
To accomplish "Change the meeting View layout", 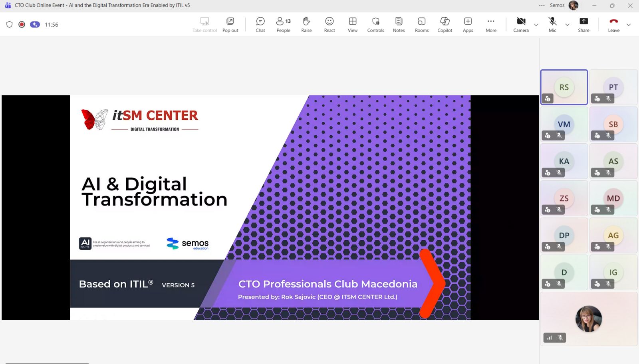I will coord(353,24).
